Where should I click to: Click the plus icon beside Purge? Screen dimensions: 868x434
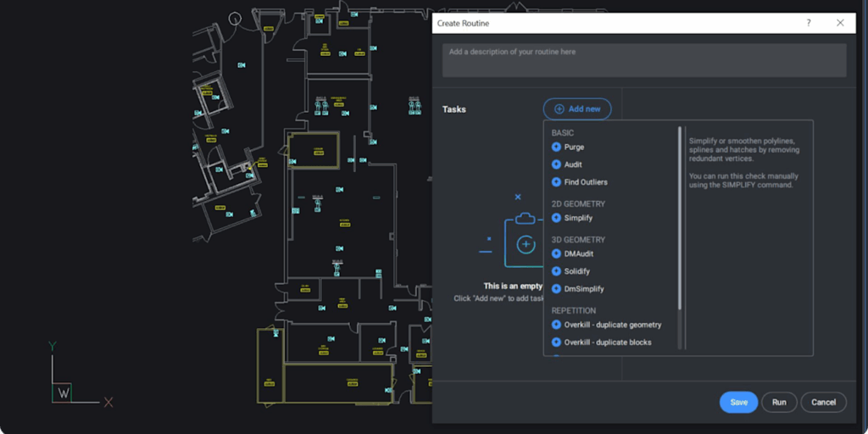[x=556, y=147]
